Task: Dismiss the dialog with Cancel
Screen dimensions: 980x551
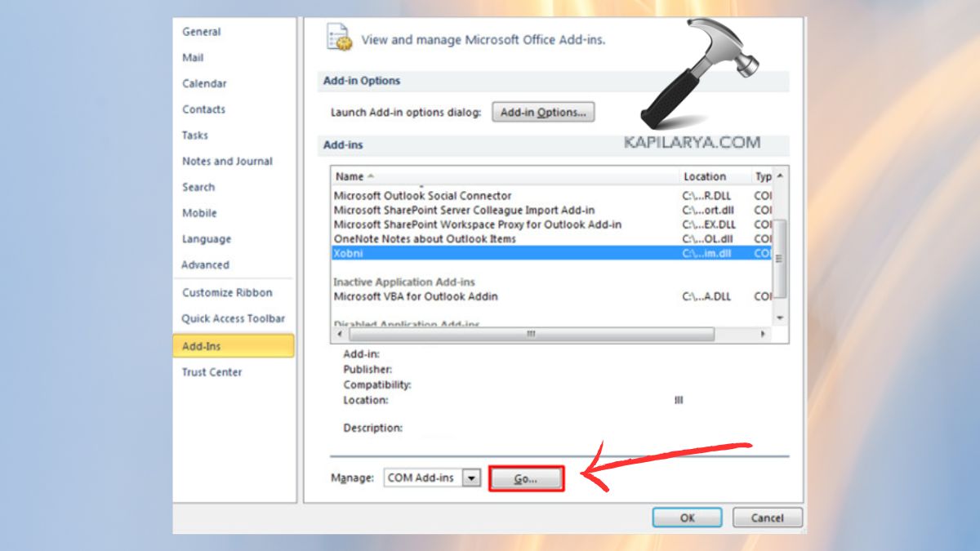Action: [x=766, y=517]
